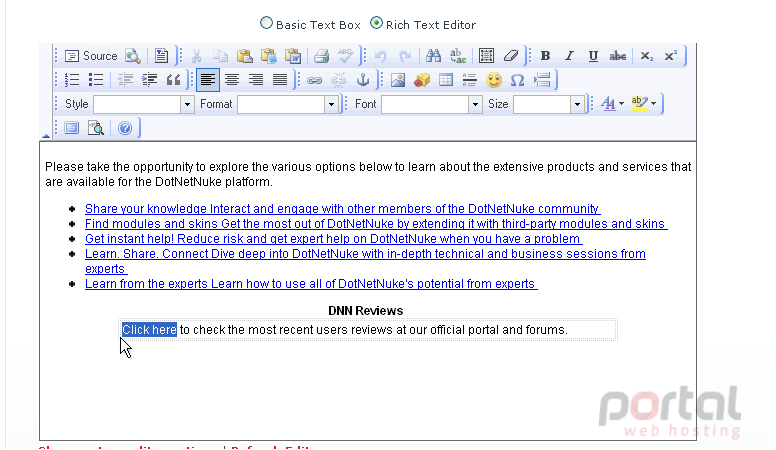Toggle Strikethrough formatting

pos(618,56)
